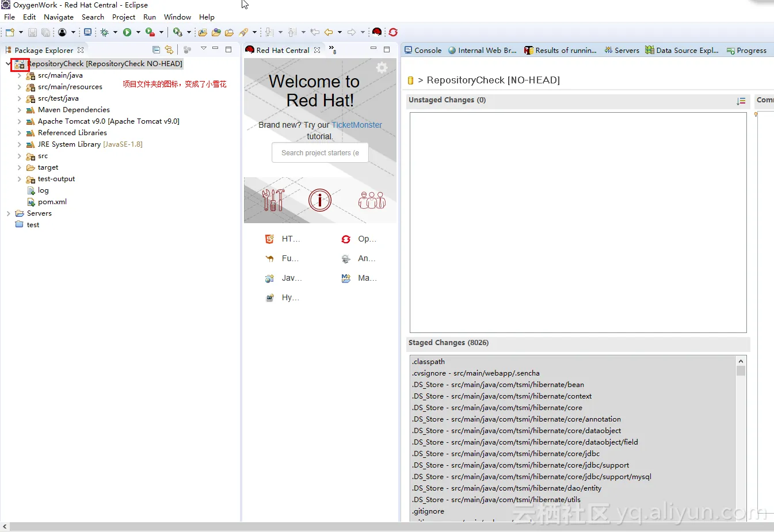Click the Fu... Fuse project link
The height and width of the screenshot is (532, 774).
[282, 258]
